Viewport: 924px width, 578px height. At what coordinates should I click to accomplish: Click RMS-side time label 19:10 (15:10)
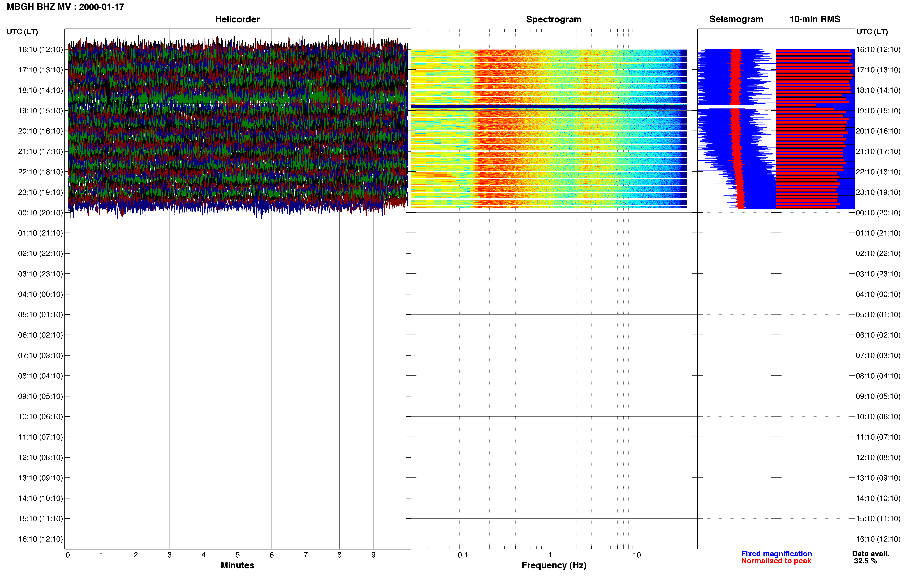coord(878,111)
